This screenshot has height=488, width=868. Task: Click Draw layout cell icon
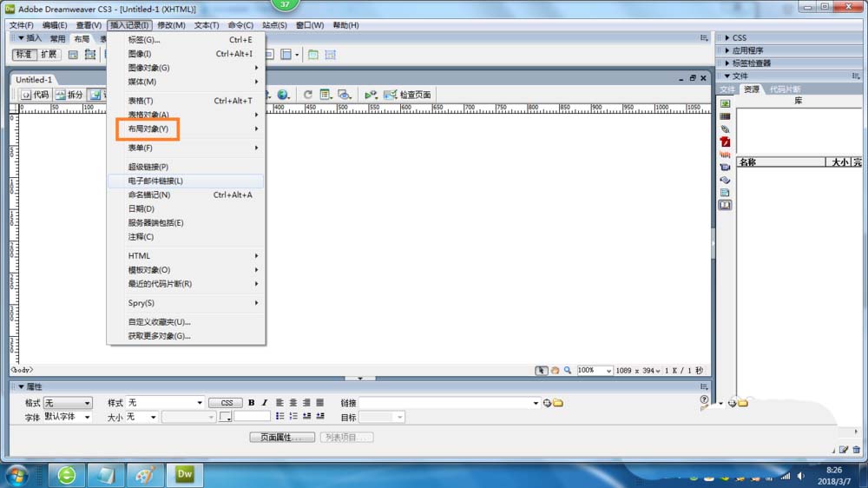331,55
